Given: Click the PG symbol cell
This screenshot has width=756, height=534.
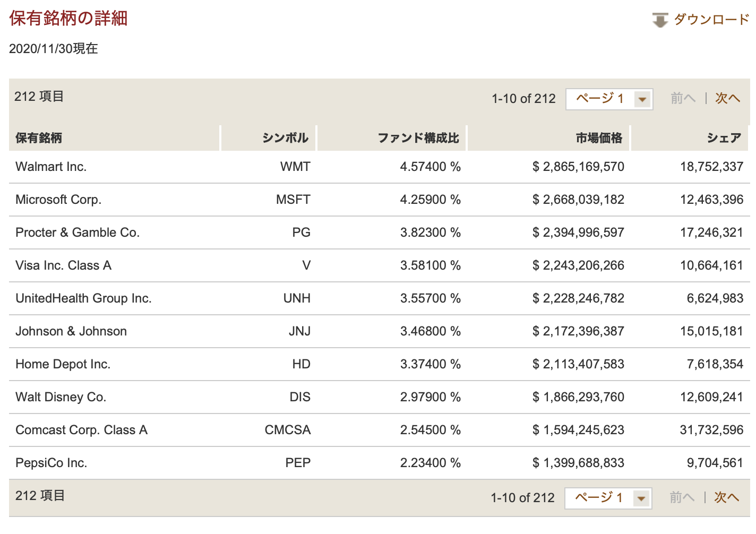Looking at the screenshot, I should pos(301,232).
